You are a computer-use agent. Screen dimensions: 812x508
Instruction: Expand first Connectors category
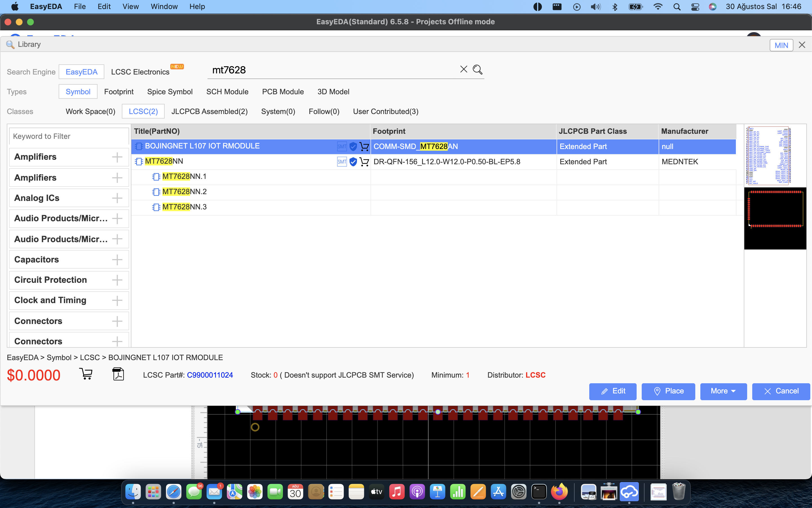point(117,321)
